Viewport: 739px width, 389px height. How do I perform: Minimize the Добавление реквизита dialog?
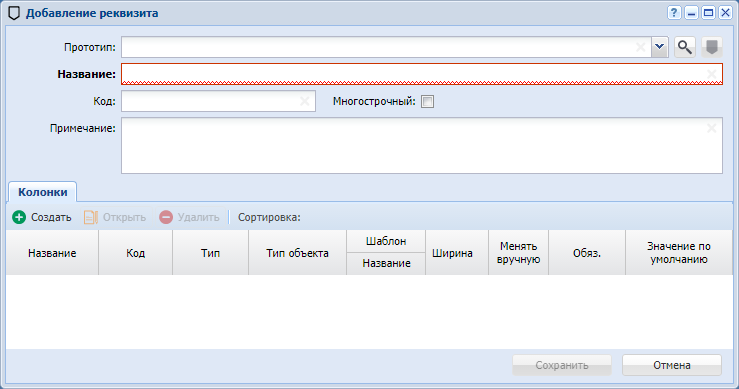pyautogui.click(x=691, y=13)
